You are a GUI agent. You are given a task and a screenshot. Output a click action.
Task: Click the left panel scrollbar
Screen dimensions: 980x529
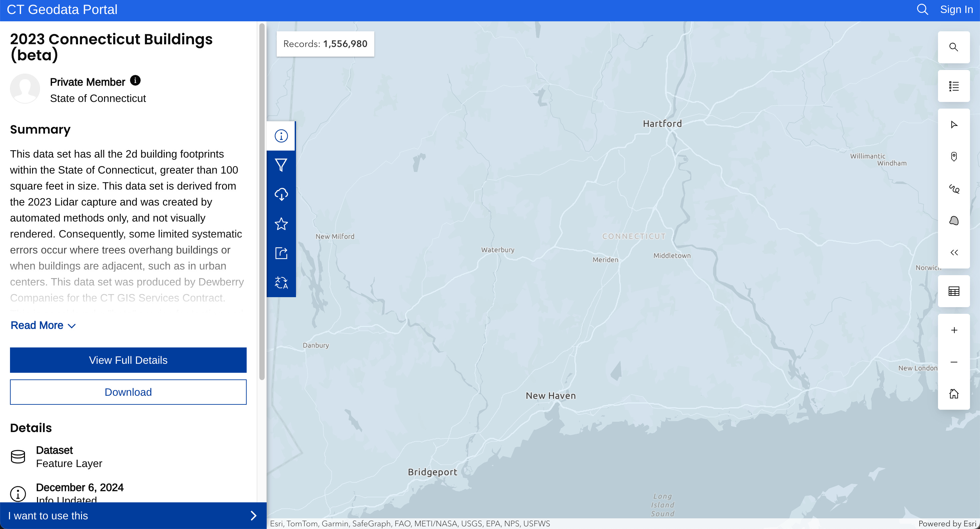262,202
